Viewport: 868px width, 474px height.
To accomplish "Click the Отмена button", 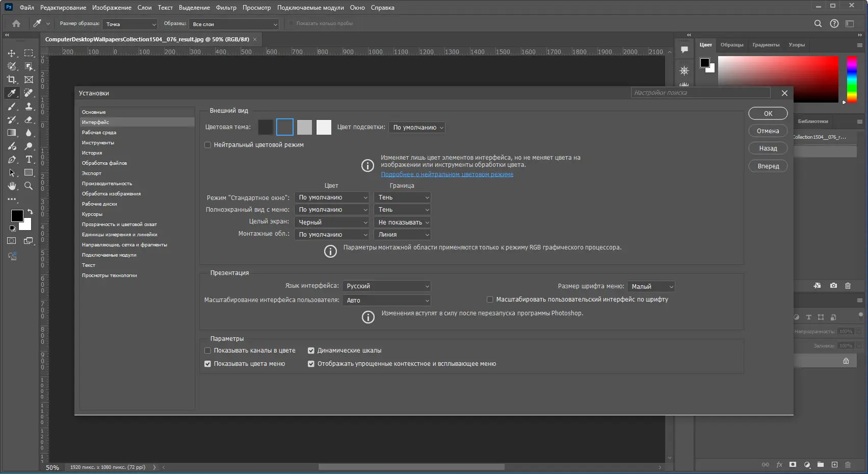I will 768,131.
